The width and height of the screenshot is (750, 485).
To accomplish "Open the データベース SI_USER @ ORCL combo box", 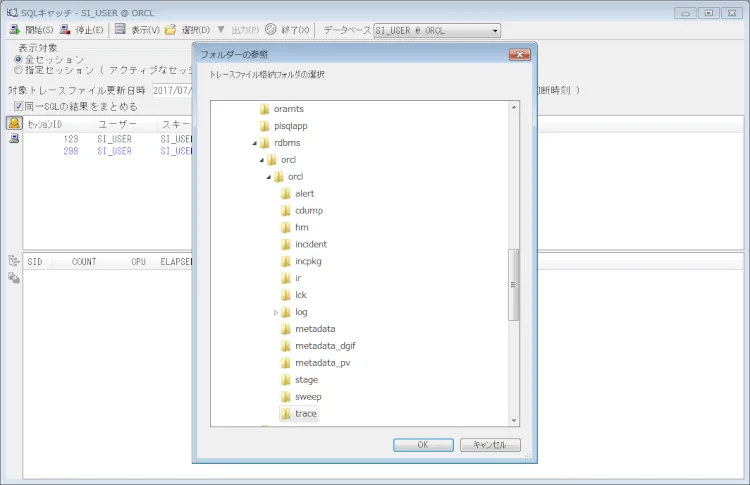I will (437, 31).
